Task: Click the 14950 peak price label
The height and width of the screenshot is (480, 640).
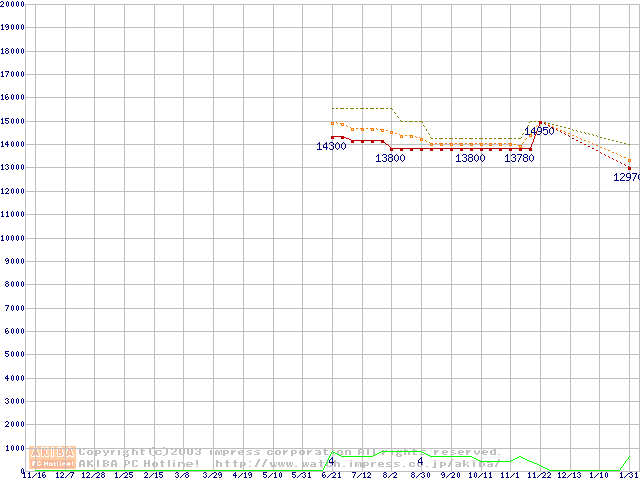Action: coord(539,132)
